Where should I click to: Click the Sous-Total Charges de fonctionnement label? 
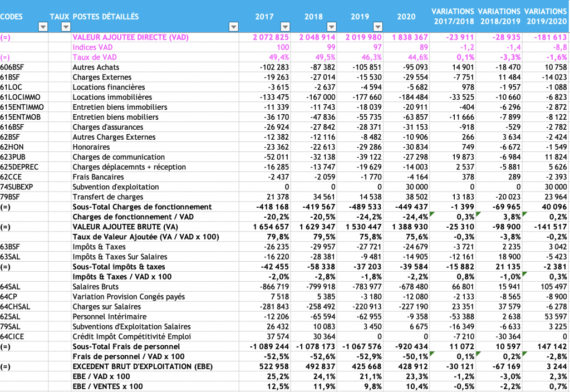142,207
